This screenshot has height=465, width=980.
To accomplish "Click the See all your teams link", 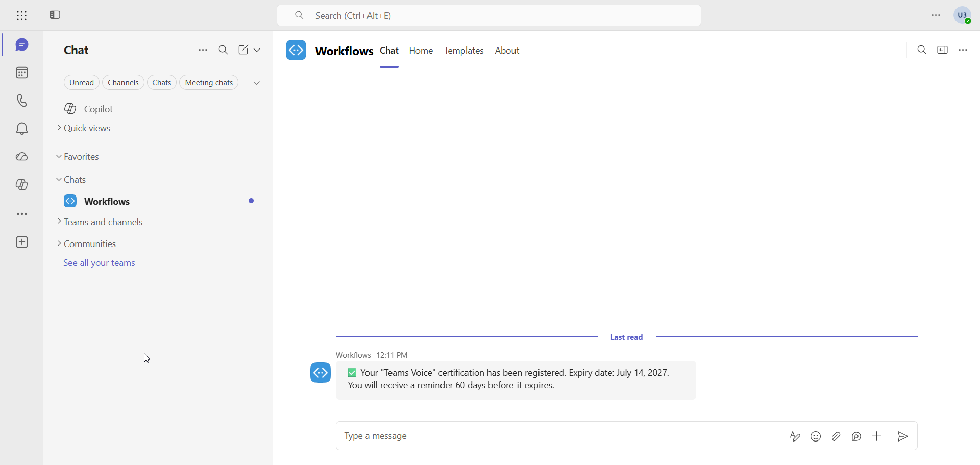I will point(99,263).
